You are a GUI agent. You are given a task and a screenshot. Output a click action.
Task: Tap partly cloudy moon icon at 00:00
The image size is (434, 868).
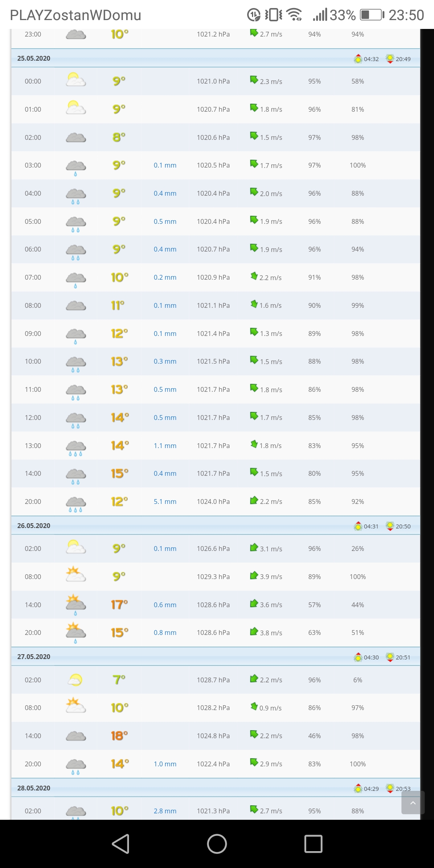coord(76,80)
